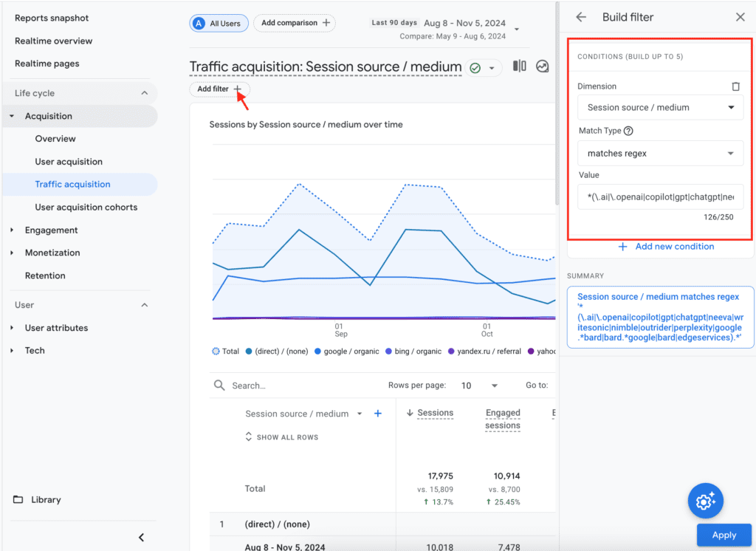The height and width of the screenshot is (551, 756).
Task: Toggle the yandex.ru / referral legend entry
Action: [484, 352]
